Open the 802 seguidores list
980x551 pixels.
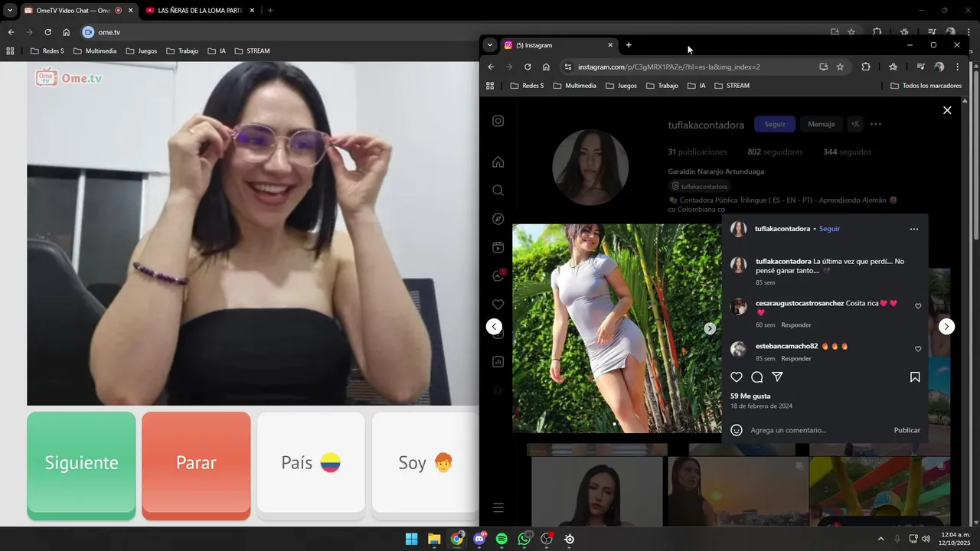click(775, 152)
